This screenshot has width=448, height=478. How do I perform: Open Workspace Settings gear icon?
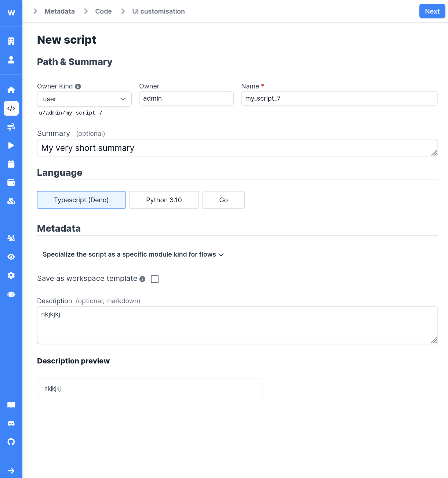tap(11, 275)
